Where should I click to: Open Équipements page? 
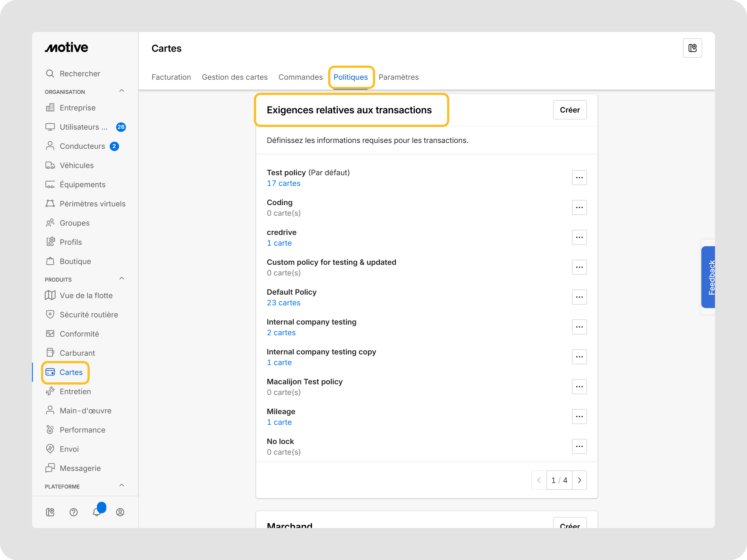tap(75, 185)
